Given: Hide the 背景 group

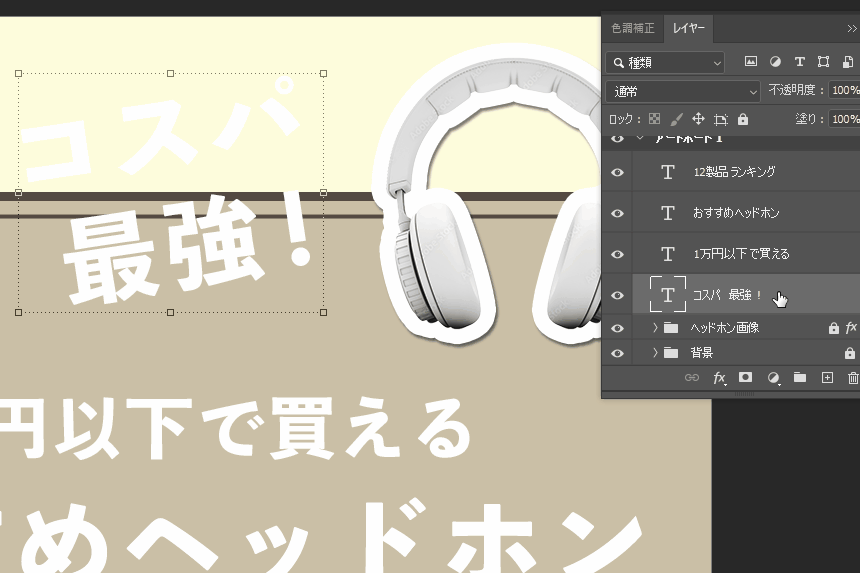Looking at the screenshot, I should click(617, 353).
